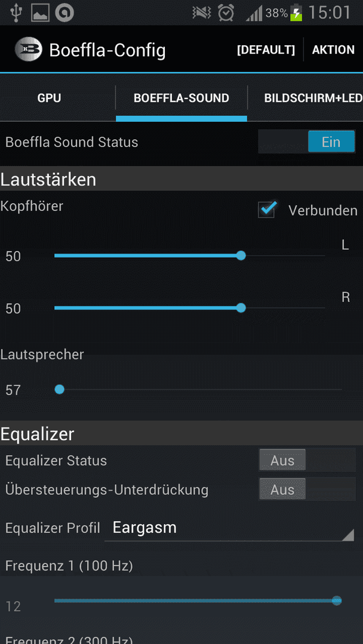
Task: Turn off the Boeffla Sound Status switch
Action: click(307, 142)
